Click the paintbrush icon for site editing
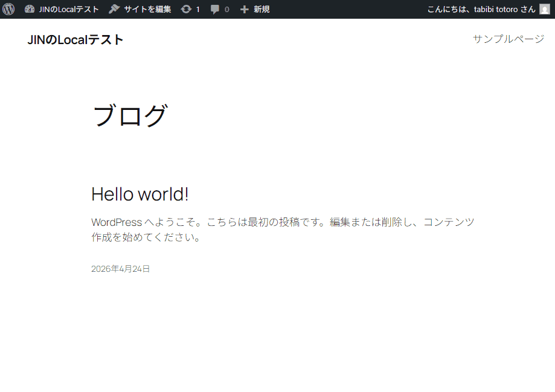555x392 pixels. [x=114, y=9]
